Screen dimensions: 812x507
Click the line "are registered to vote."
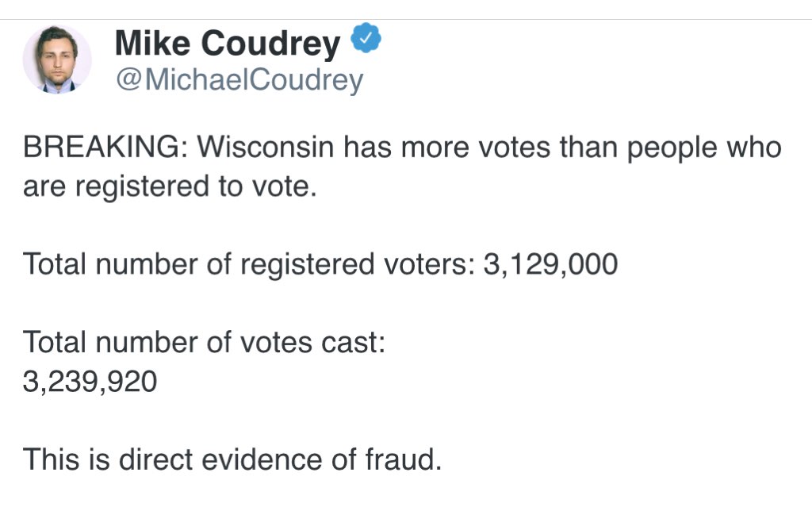tap(170, 188)
